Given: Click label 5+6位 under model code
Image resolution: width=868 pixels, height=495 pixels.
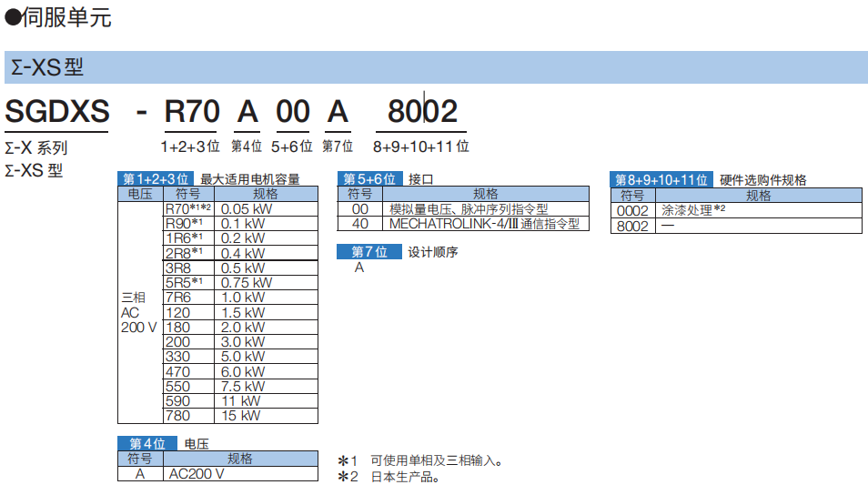Looking at the screenshot, I should pyautogui.click(x=292, y=146).
